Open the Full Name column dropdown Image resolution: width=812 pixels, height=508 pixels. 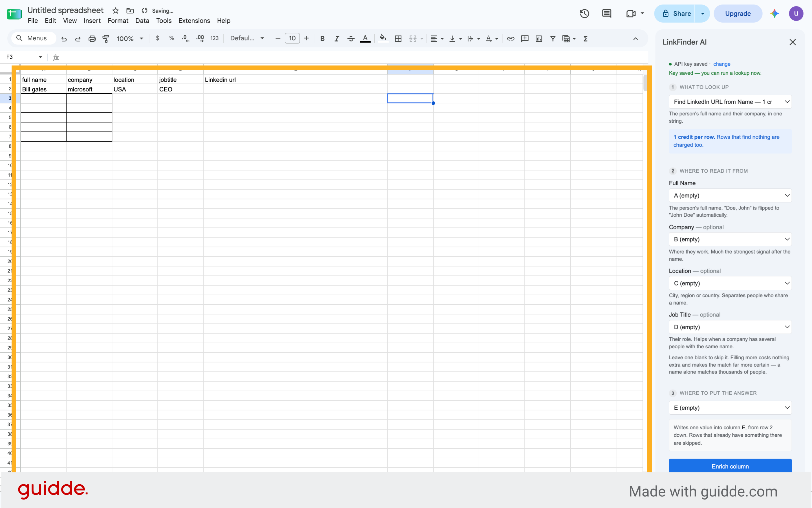pyautogui.click(x=730, y=195)
